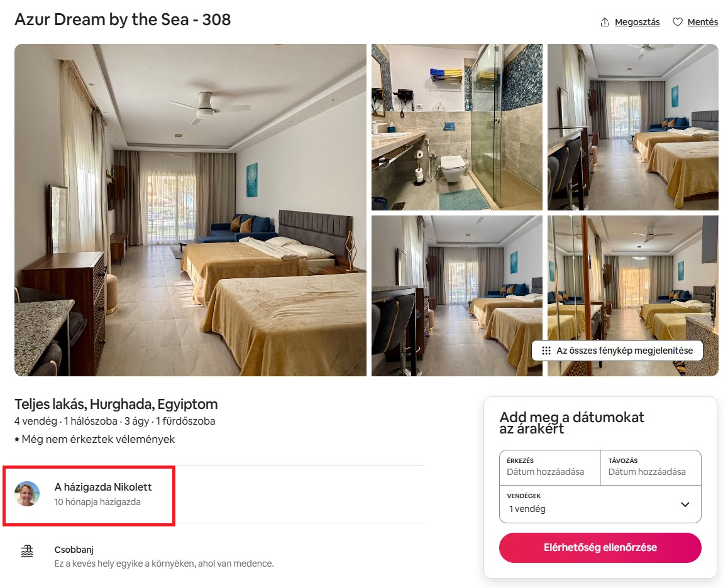Open the top-right bedroom photo
The height and width of the screenshot is (588, 728).
click(632, 127)
